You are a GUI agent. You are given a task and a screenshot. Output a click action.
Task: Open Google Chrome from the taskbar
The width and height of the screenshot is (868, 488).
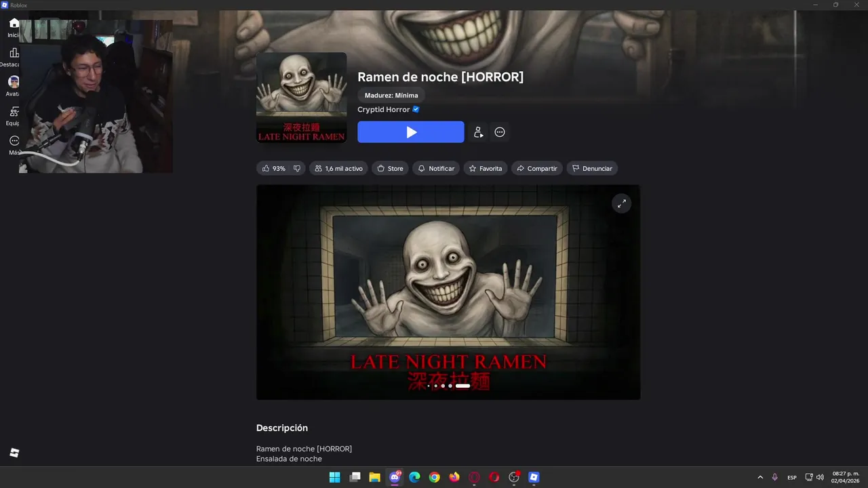point(435,477)
